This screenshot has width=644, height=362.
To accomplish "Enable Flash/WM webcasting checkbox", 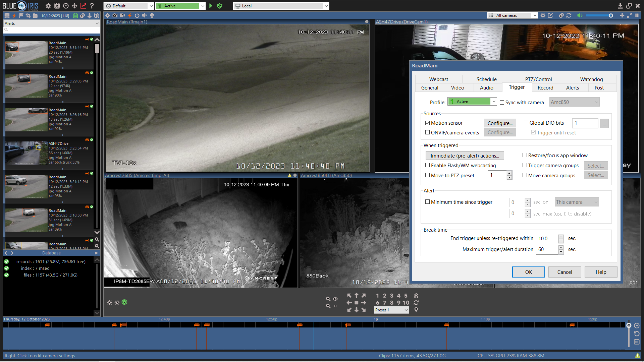I will [x=428, y=165].
